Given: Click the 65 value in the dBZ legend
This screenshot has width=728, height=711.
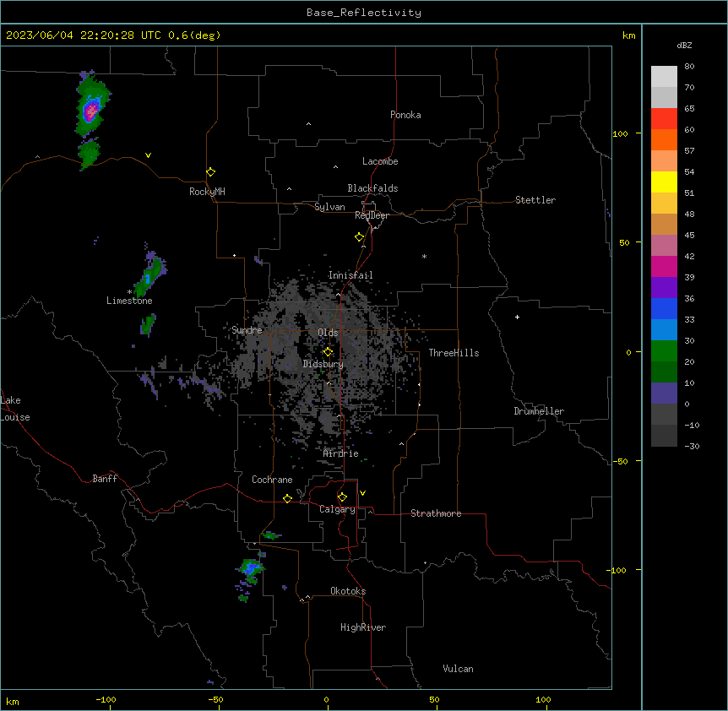Looking at the screenshot, I should click(689, 109).
